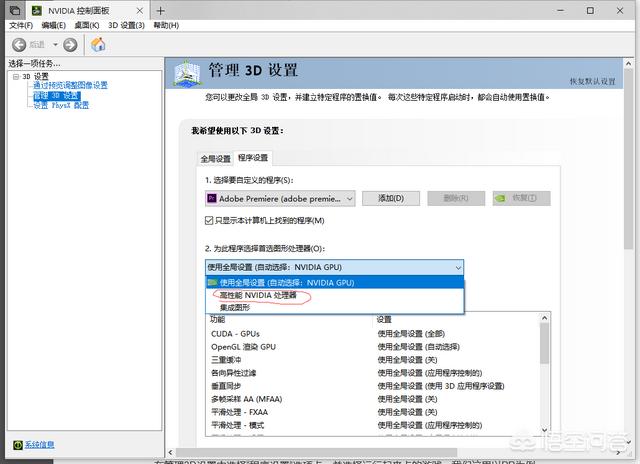The height and width of the screenshot is (464, 640).
Task: Open the 帮助(H) menu
Action: point(166,25)
